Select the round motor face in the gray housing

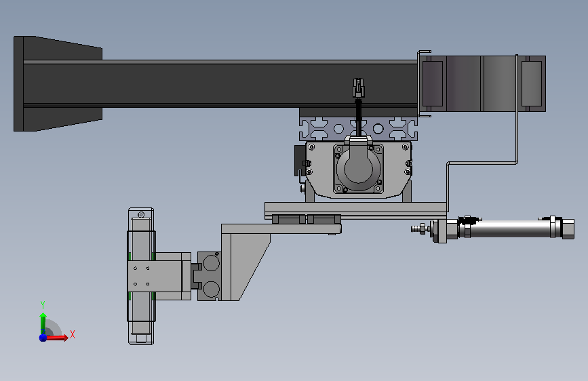358,168
